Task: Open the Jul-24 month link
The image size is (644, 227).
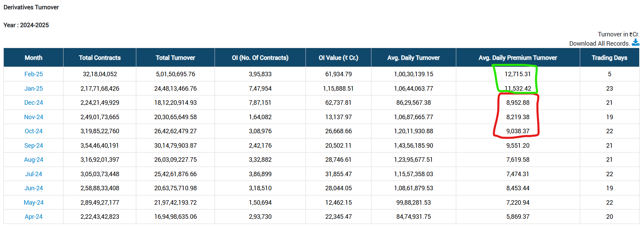Action: click(x=34, y=174)
